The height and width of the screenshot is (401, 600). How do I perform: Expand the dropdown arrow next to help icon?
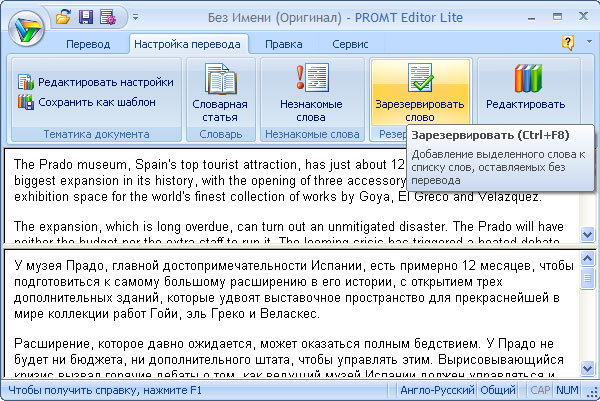pyautogui.click(x=589, y=41)
